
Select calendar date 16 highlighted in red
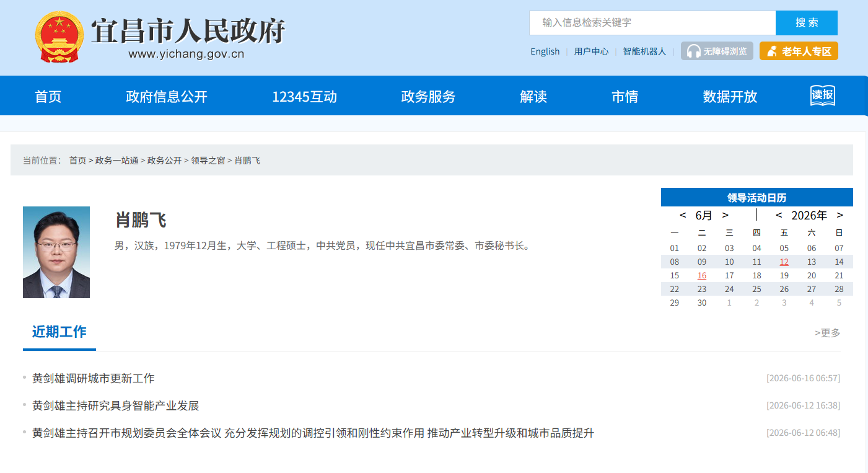point(701,275)
